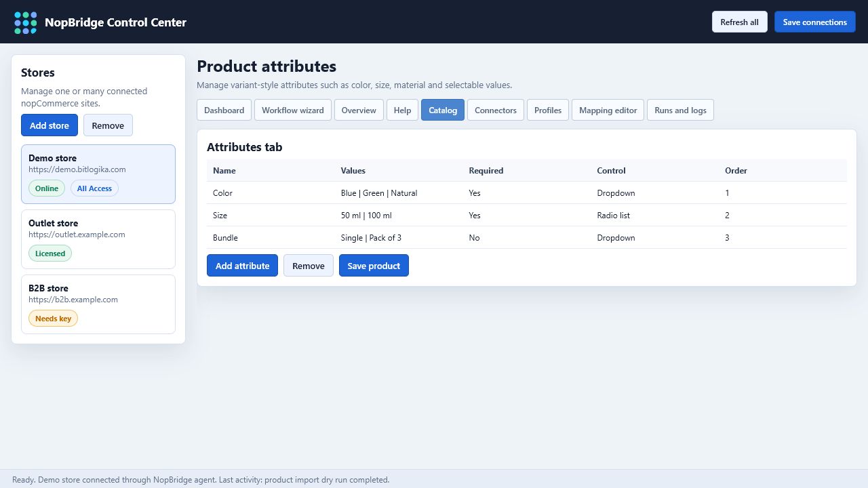Click the status bar Ready message

[x=201, y=480]
